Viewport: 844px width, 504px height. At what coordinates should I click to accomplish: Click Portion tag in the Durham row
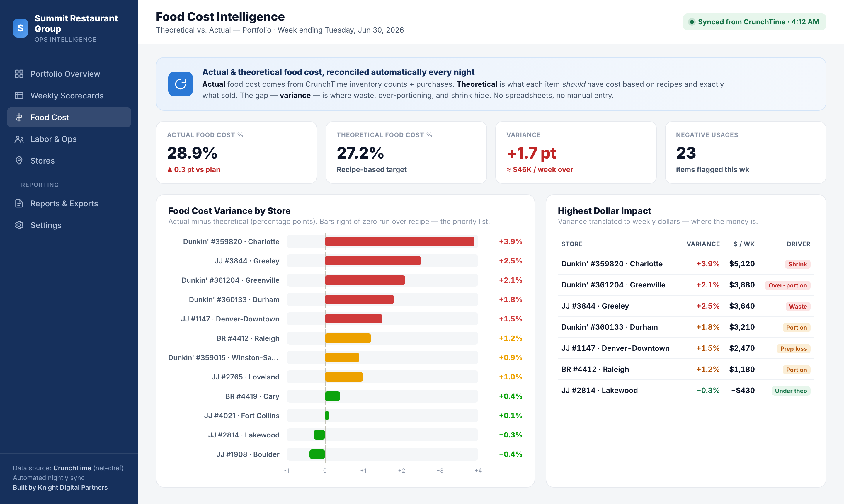tap(797, 327)
